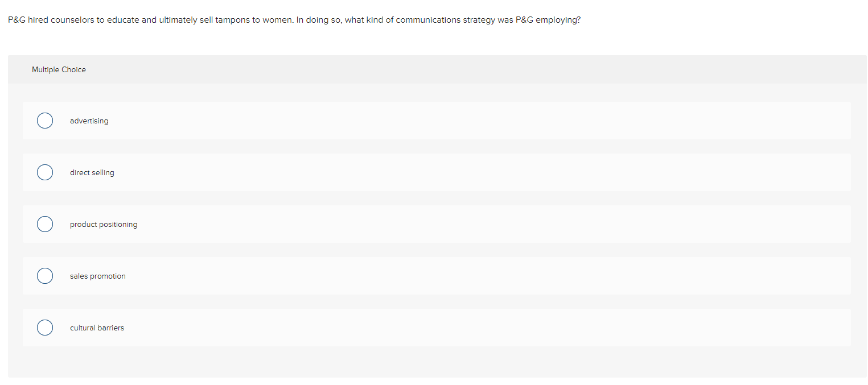Screen dimensions: 868x385
Task: Pick the cultural barriers option row
Action: [x=228, y=328]
